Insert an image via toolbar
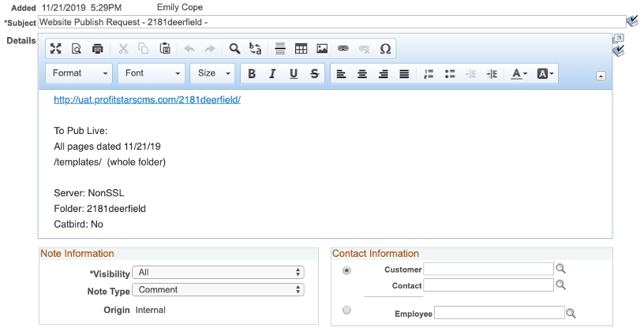Screen dimensions: 644x331 click(x=322, y=49)
